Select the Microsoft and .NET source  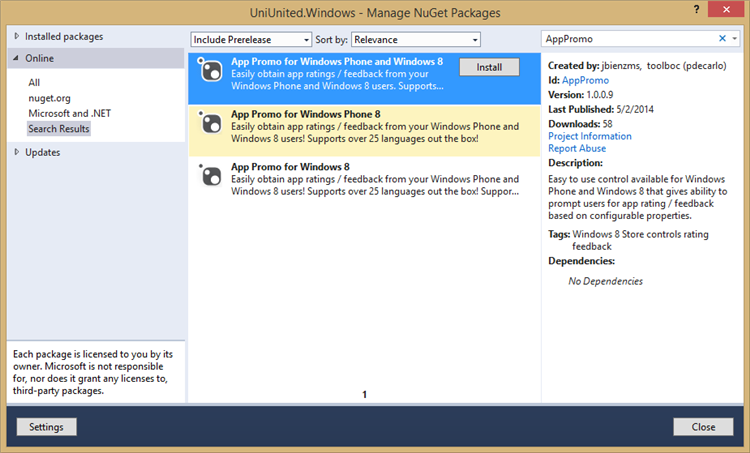point(69,113)
